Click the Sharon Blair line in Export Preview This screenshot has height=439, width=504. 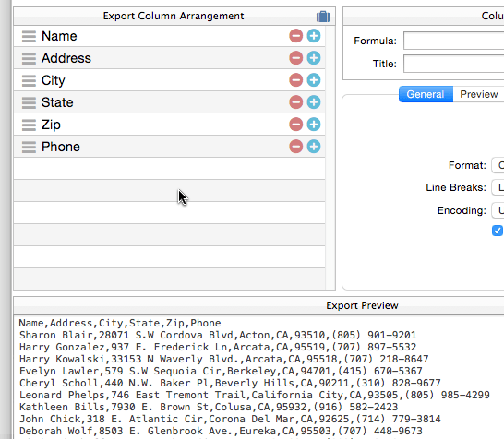(x=218, y=336)
